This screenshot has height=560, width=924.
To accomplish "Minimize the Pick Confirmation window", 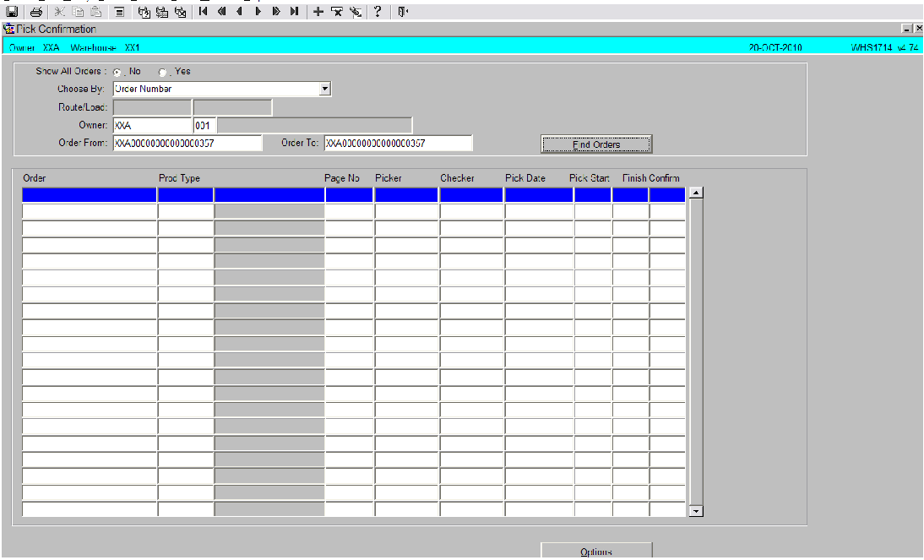I will click(906, 28).
